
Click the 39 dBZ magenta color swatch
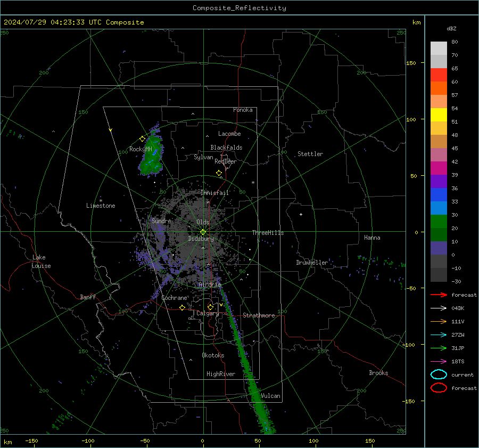(x=439, y=168)
